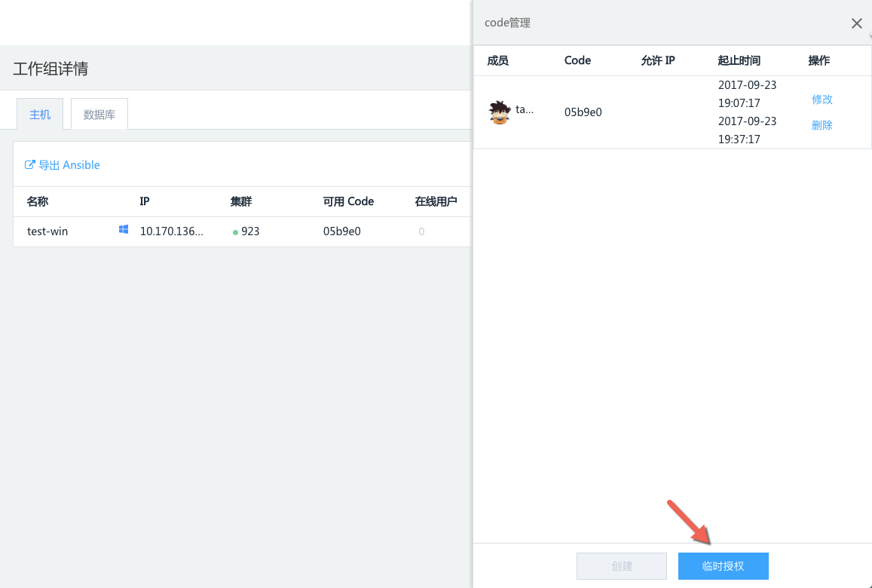Click the Code column header in code管理

[577, 60]
